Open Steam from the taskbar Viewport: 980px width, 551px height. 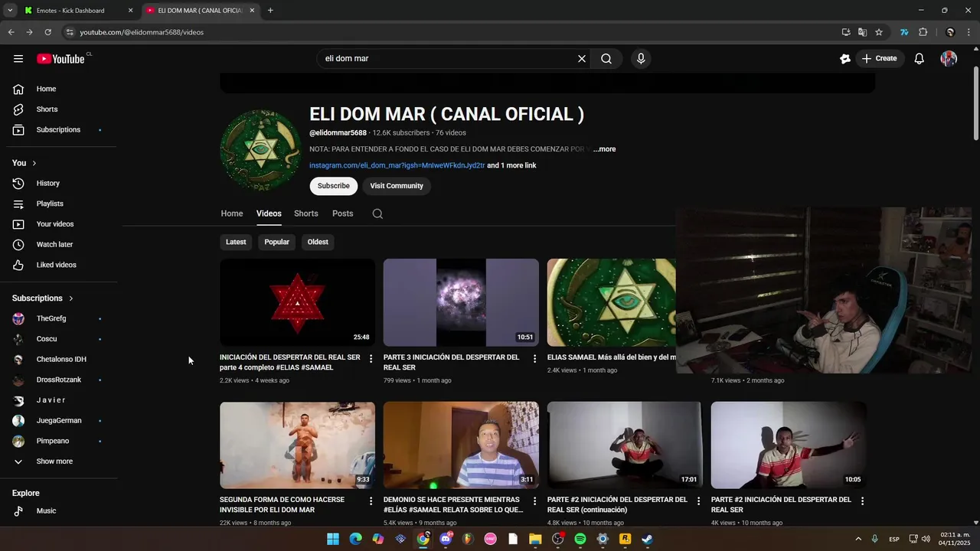pos(647,539)
